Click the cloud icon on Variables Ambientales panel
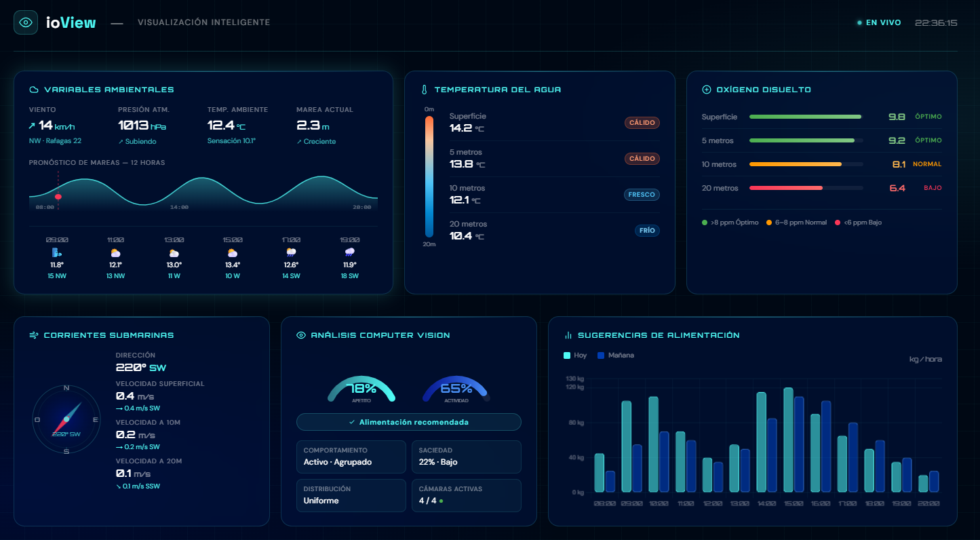Screen dimensions: 980x540 coord(33,89)
